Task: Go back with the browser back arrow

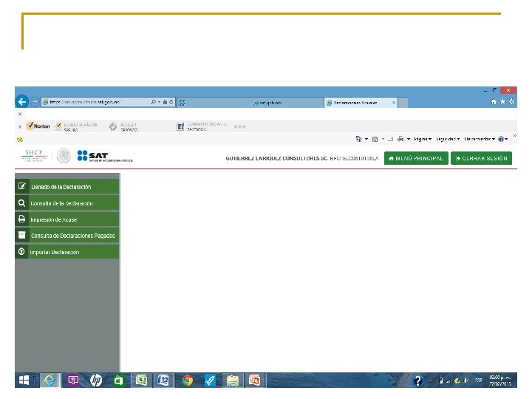Action: coord(22,101)
